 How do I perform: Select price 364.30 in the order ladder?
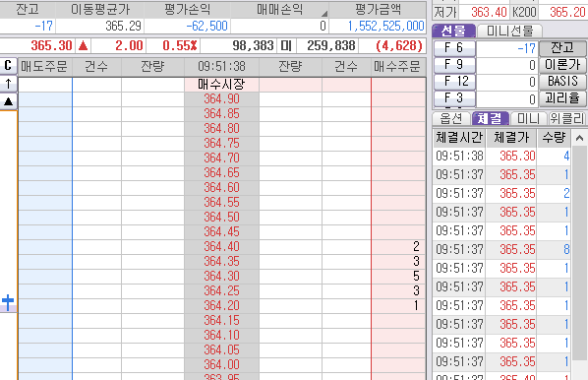click(x=221, y=277)
